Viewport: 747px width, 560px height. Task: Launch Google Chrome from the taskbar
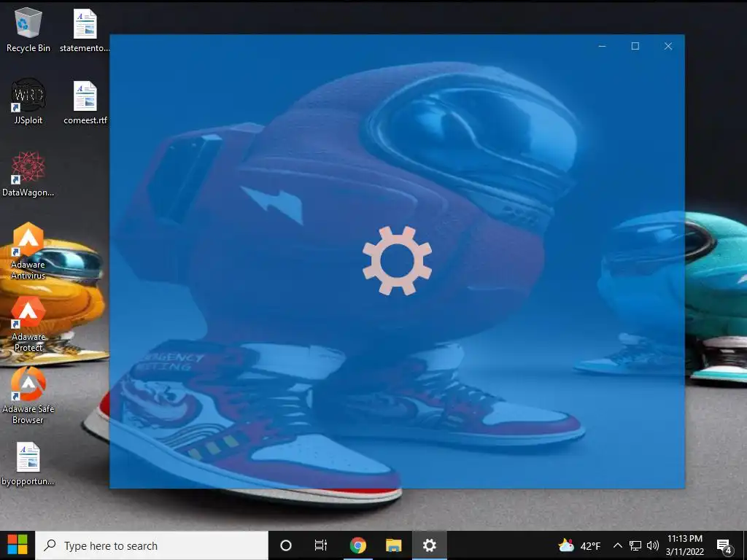(x=357, y=545)
